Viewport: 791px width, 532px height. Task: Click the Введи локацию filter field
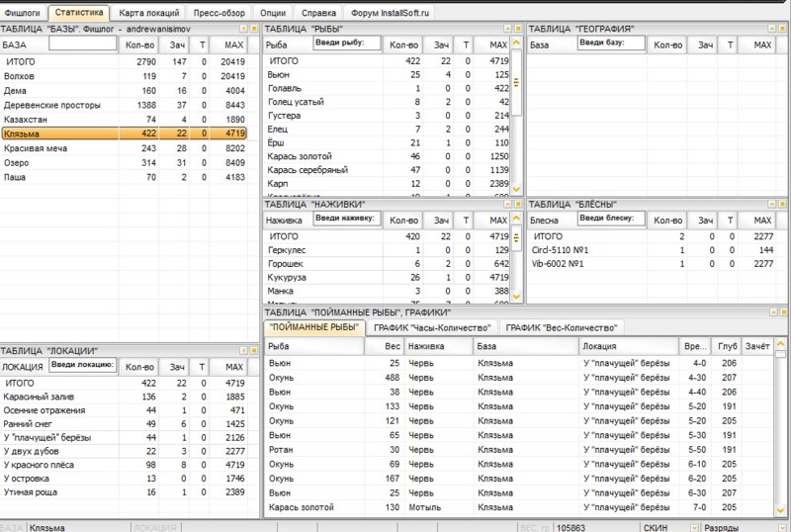(83, 365)
